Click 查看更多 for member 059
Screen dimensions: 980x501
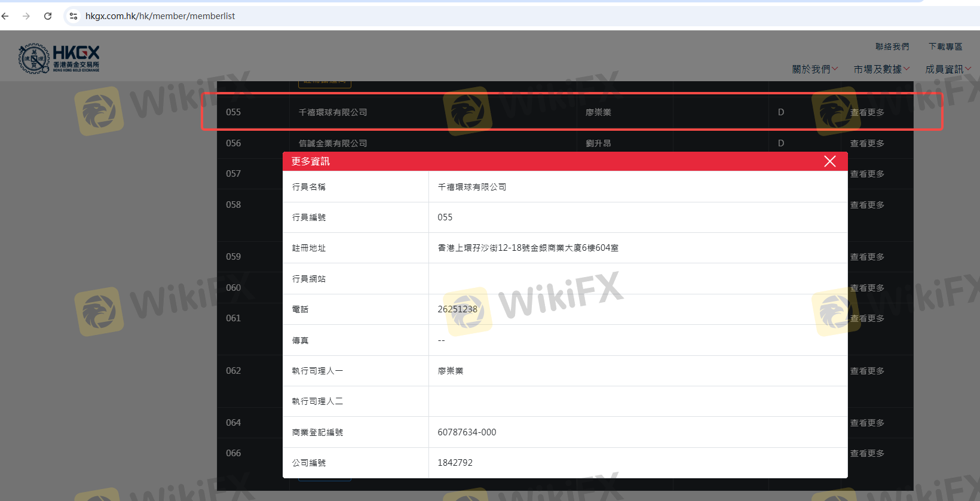[867, 257]
